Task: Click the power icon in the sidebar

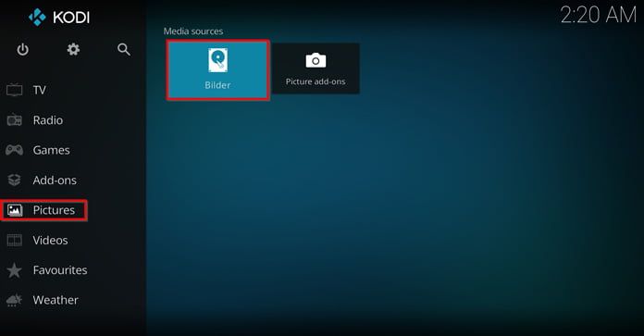Action: pyautogui.click(x=22, y=50)
